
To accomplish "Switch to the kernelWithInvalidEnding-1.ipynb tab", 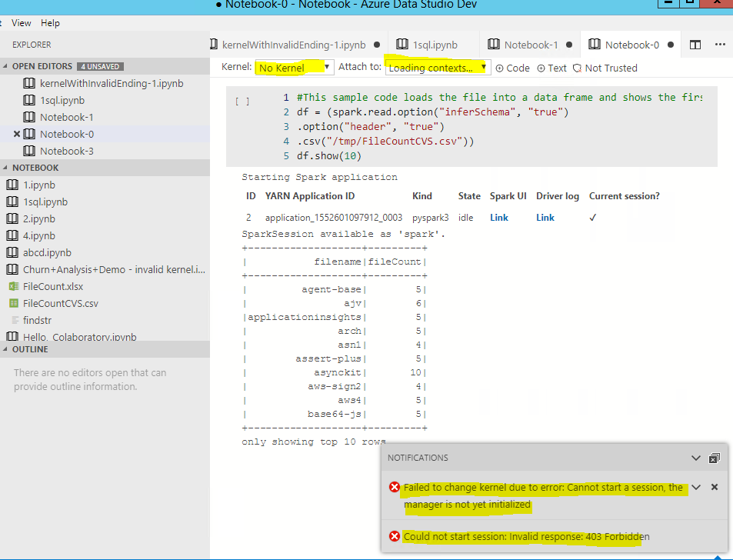I will [x=292, y=45].
